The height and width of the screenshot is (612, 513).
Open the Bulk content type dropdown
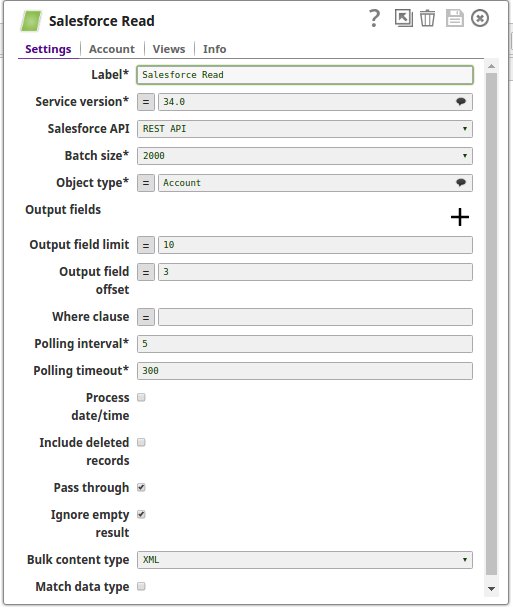point(305,560)
